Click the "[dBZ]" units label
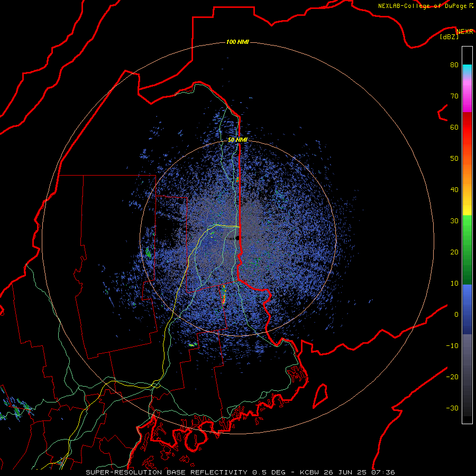This screenshot has width=476, height=476. click(x=449, y=37)
